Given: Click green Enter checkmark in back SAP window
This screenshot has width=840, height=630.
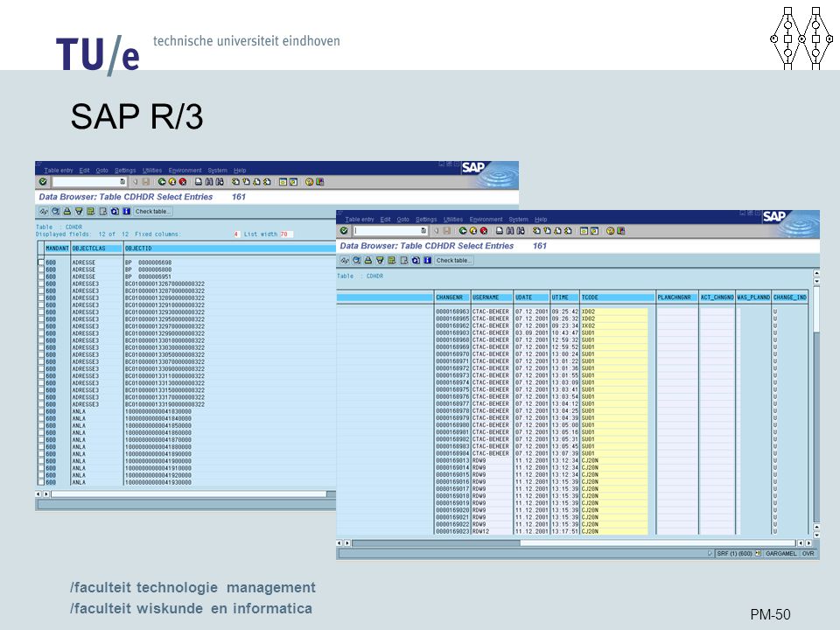Looking at the screenshot, I should tap(43, 182).
